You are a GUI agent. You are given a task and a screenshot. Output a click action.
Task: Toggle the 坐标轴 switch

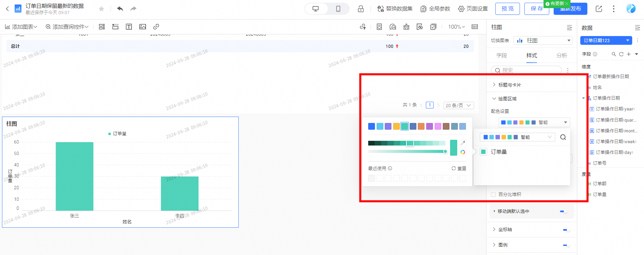566,230
